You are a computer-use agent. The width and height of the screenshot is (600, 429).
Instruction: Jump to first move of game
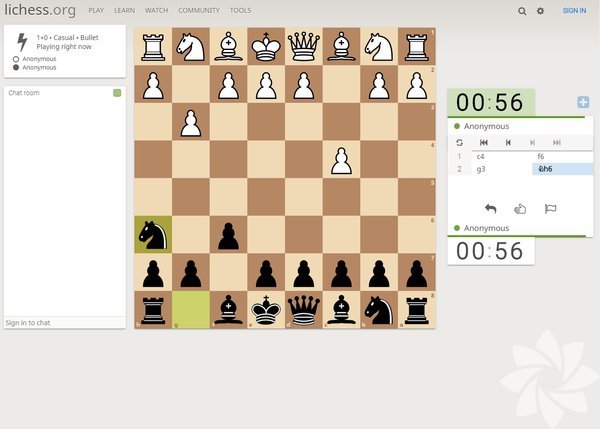coord(484,142)
